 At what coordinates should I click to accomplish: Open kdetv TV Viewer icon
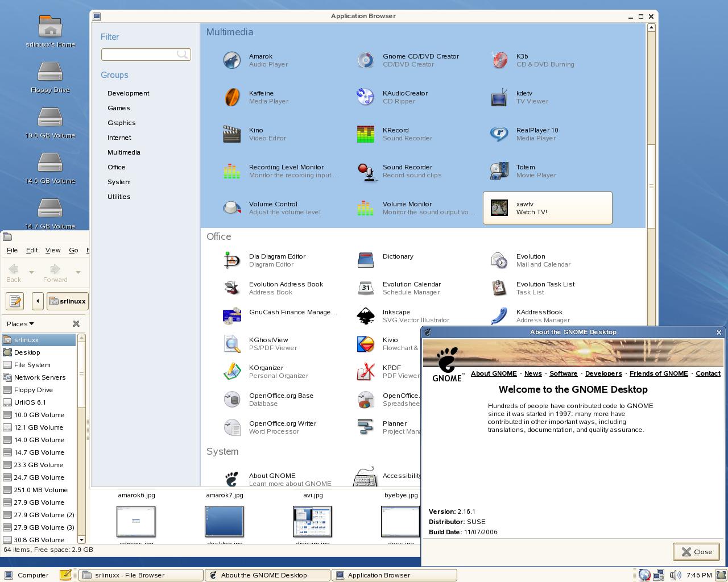(x=499, y=97)
